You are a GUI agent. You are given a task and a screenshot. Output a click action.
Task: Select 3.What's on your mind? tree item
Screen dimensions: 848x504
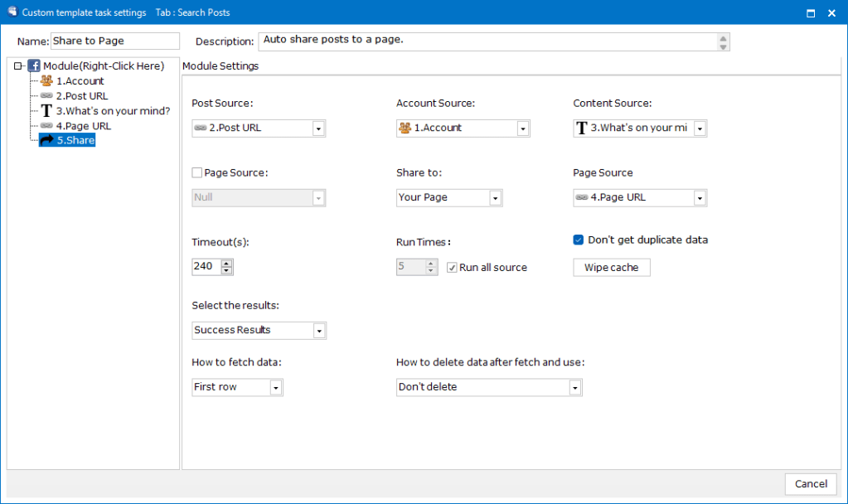tap(113, 111)
